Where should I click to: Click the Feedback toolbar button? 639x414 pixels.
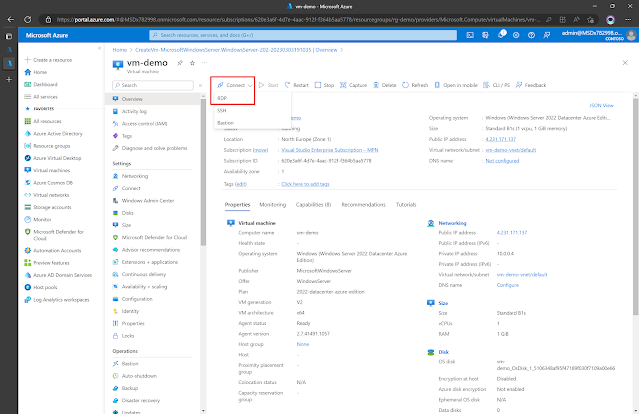point(531,85)
